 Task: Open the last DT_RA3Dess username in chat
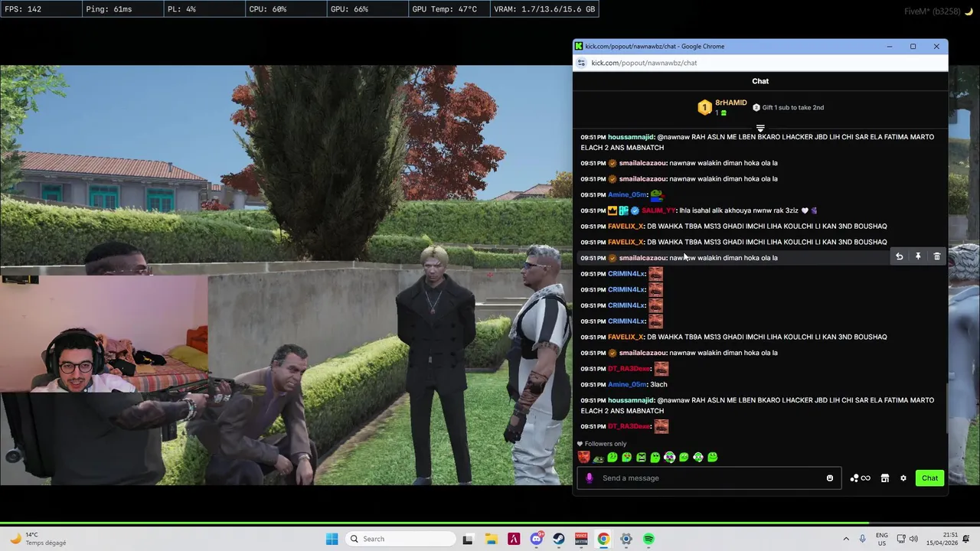tap(629, 426)
